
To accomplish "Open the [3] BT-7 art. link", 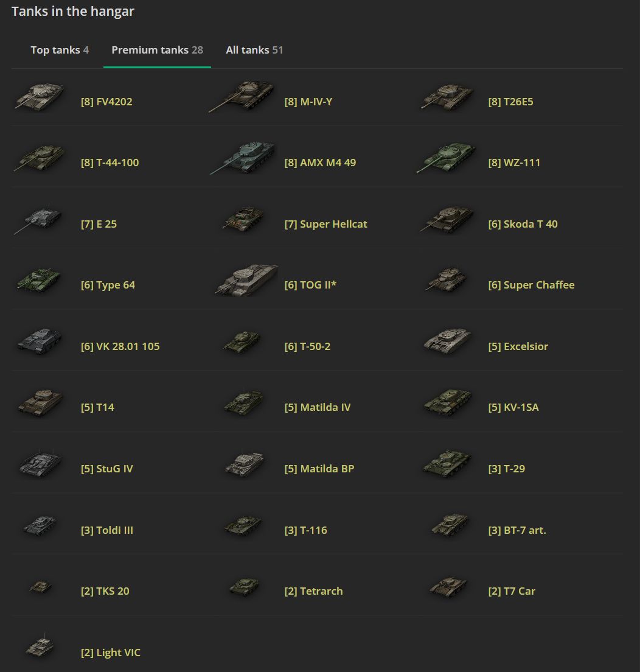I will (517, 530).
